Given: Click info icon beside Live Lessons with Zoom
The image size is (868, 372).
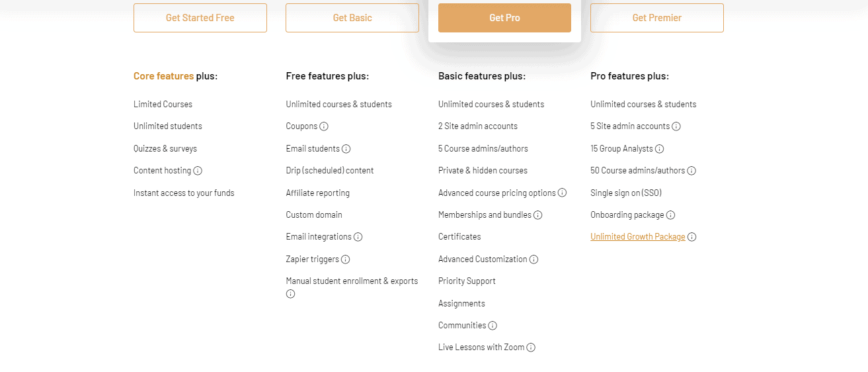Looking at the screenshot, I should [x=530, y=348].
